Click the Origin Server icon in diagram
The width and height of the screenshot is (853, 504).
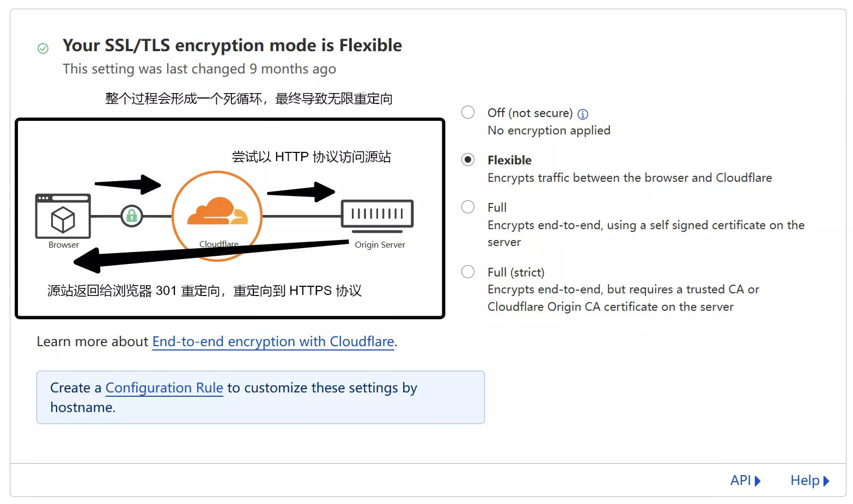tap(377, 214)
